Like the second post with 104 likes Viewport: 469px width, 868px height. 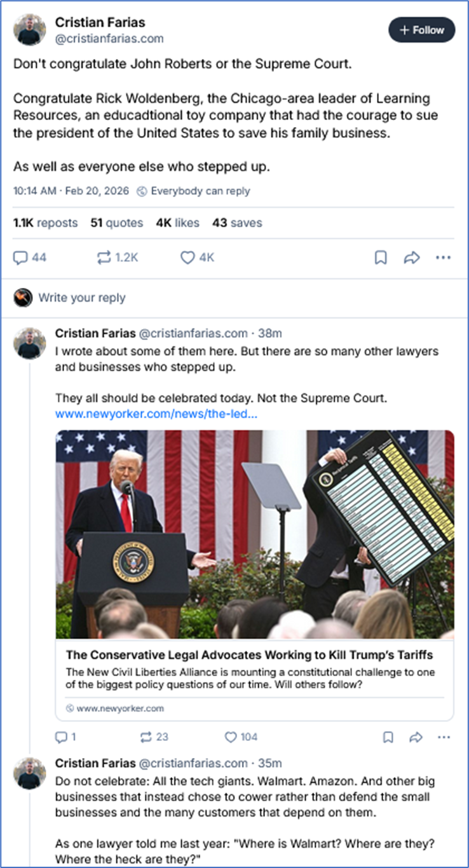pyautogui.click(x=241, y=736)
